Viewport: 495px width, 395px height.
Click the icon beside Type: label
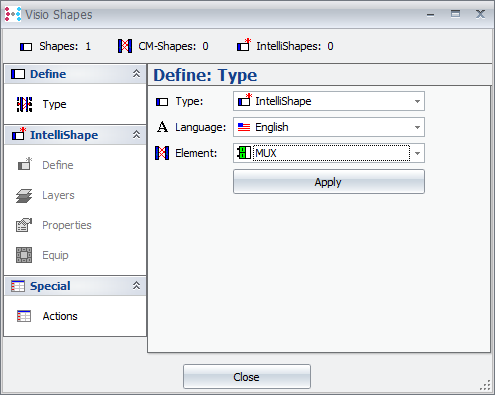tap(162, 102)
